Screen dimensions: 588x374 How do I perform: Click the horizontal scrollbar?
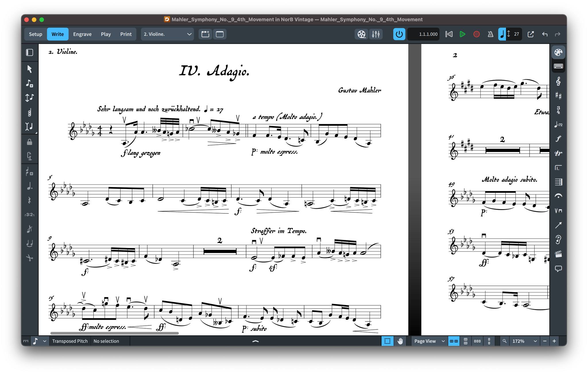[x=115, y=333]
